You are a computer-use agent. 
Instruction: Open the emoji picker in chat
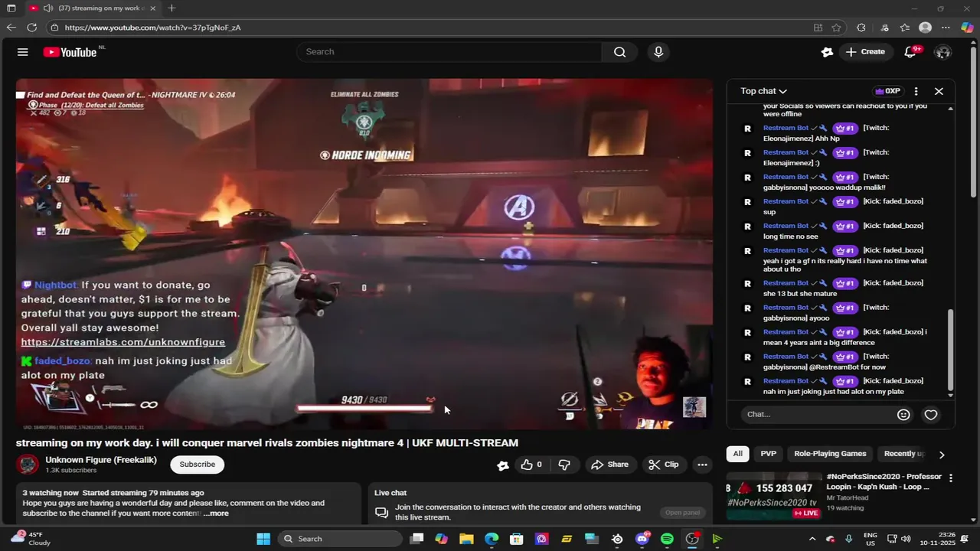point(903,414)
